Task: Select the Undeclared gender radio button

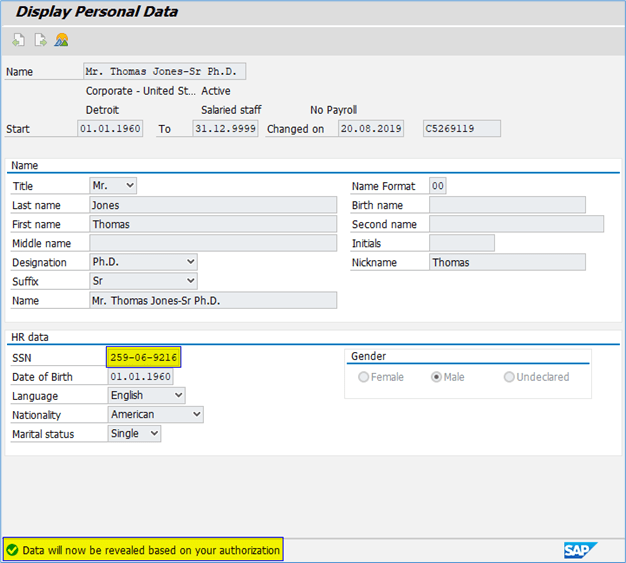Action: click(509, 377)
